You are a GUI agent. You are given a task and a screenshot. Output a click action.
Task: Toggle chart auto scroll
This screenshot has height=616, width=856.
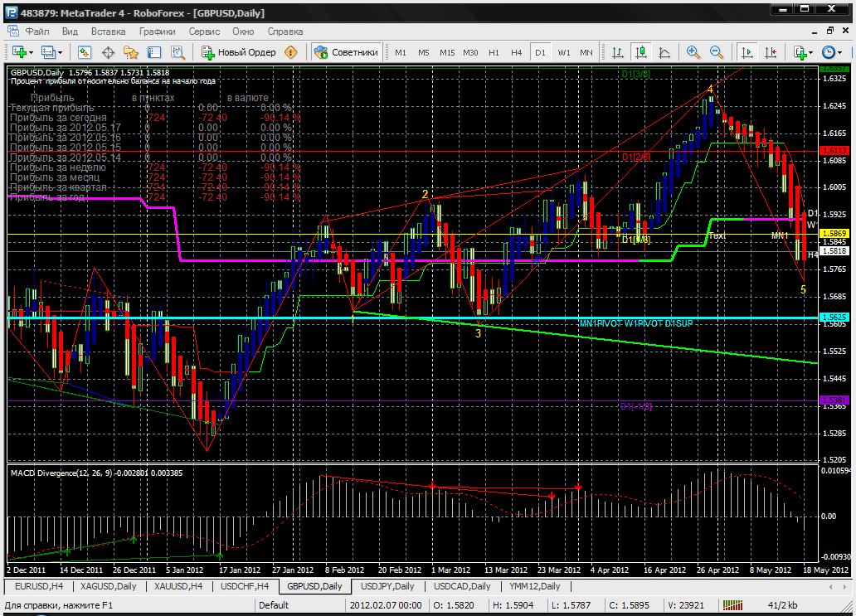(x=747, y=52)
